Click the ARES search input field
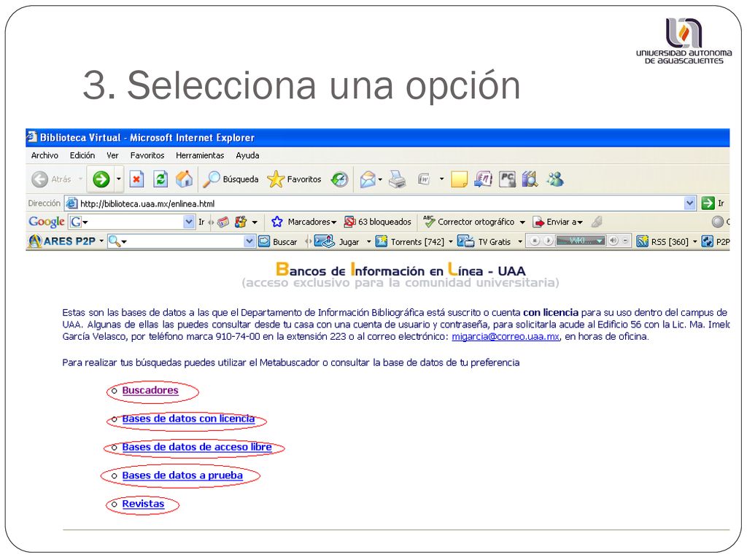 (x=182, y=241)
